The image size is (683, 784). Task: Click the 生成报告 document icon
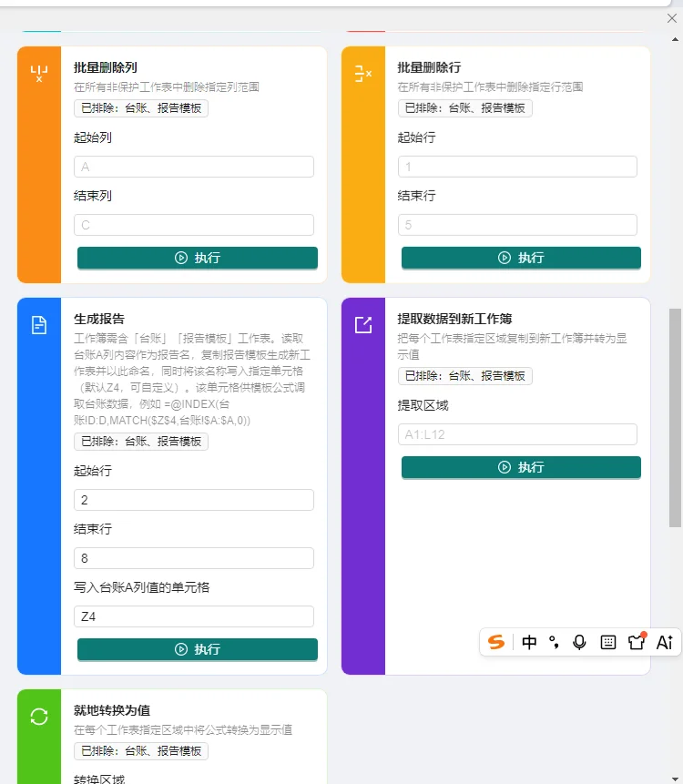pos(39,325)
